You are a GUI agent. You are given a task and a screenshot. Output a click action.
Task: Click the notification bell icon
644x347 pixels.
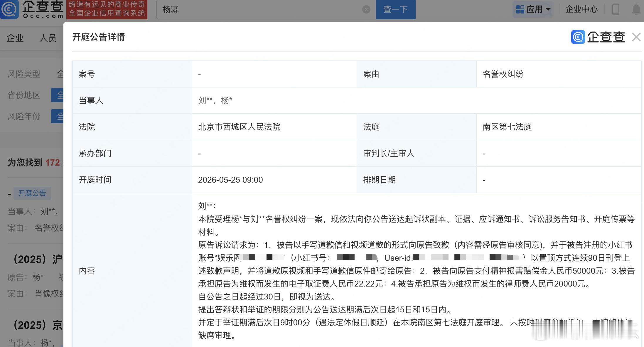coord(636,9)
